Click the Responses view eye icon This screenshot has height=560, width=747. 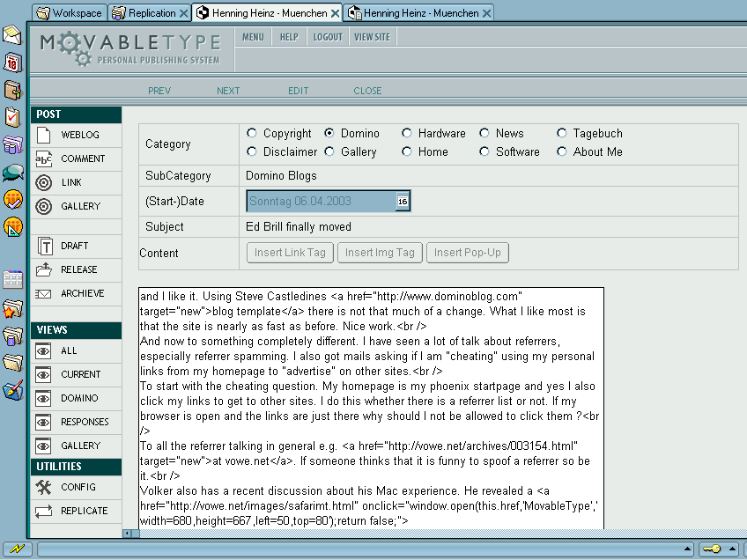(43, 423)
